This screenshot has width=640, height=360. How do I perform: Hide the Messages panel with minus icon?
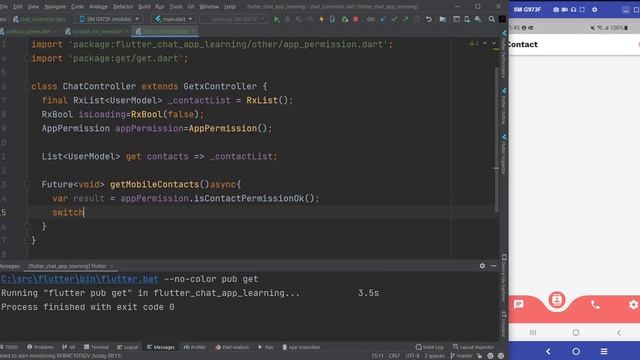pyautogui.click(x=493, y=266)
